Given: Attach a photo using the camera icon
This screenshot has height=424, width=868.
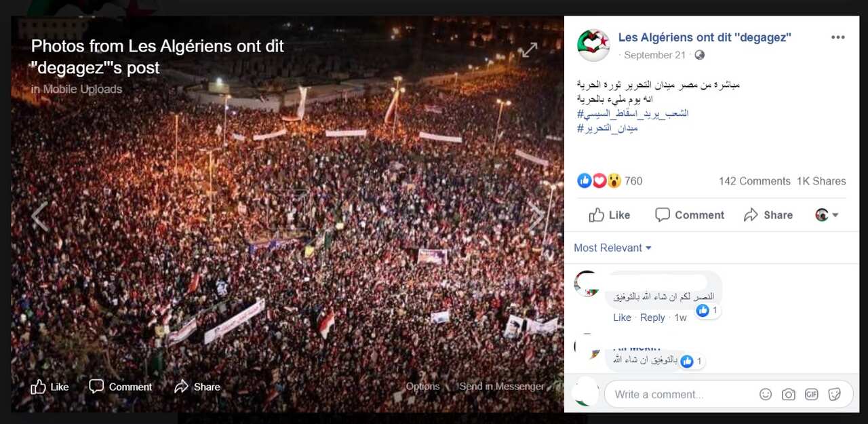Looking at the screenshot, I should [788, 394].
